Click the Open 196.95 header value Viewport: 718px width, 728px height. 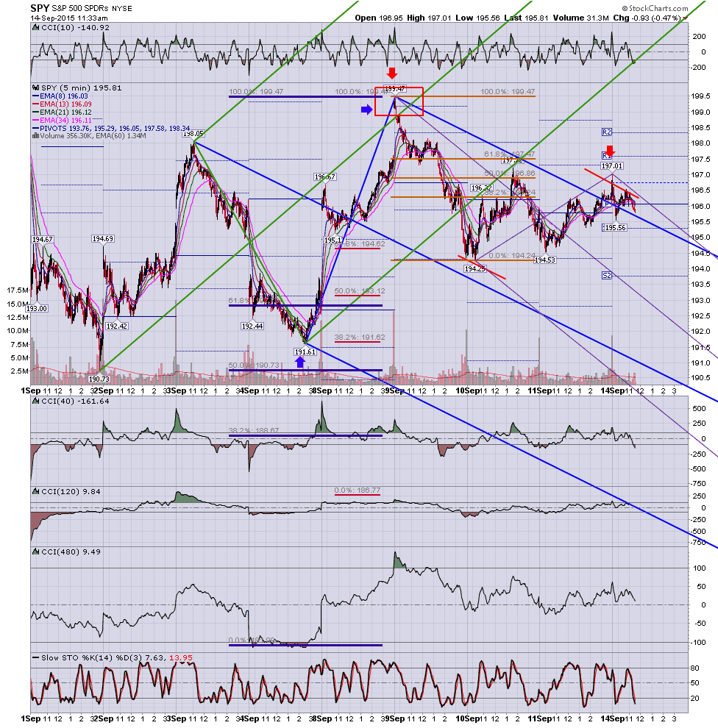pos(379,18)
